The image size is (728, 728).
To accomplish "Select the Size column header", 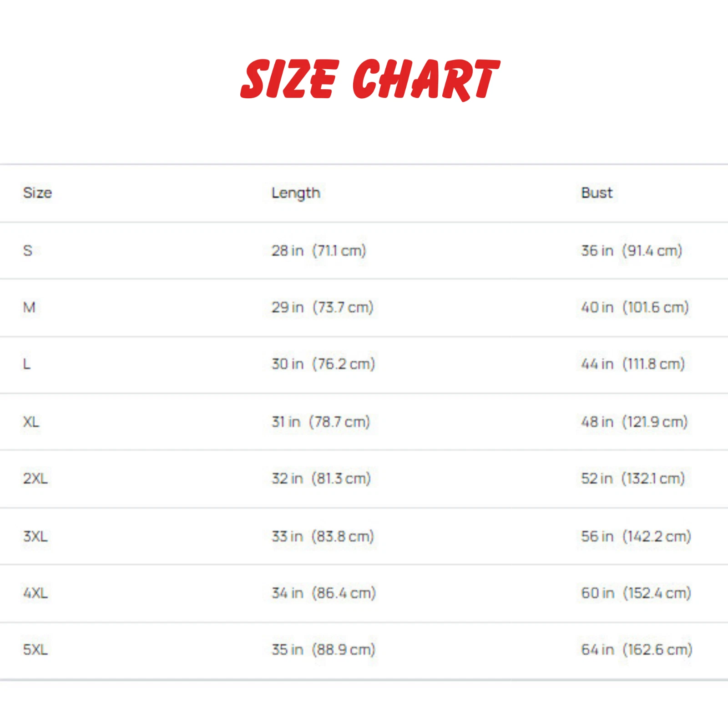I will coord(37,193).
